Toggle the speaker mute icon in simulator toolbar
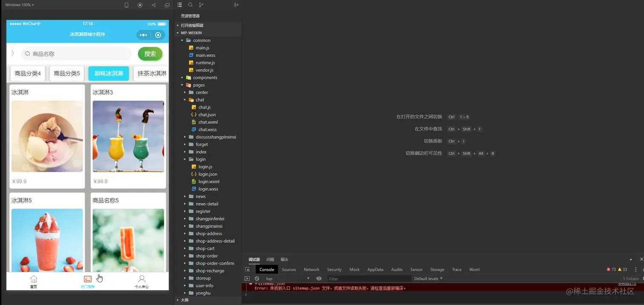Viewport: 644px width, 305px height. (153, 5)
